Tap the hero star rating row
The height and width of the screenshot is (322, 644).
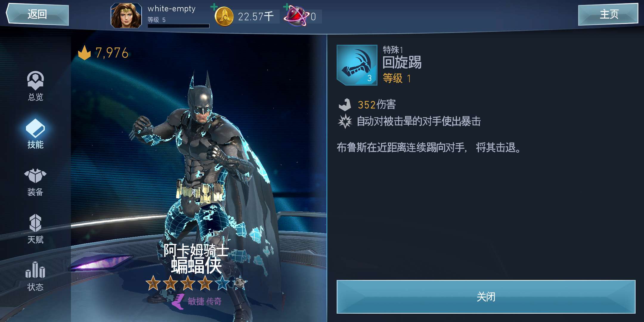(197, 283)
